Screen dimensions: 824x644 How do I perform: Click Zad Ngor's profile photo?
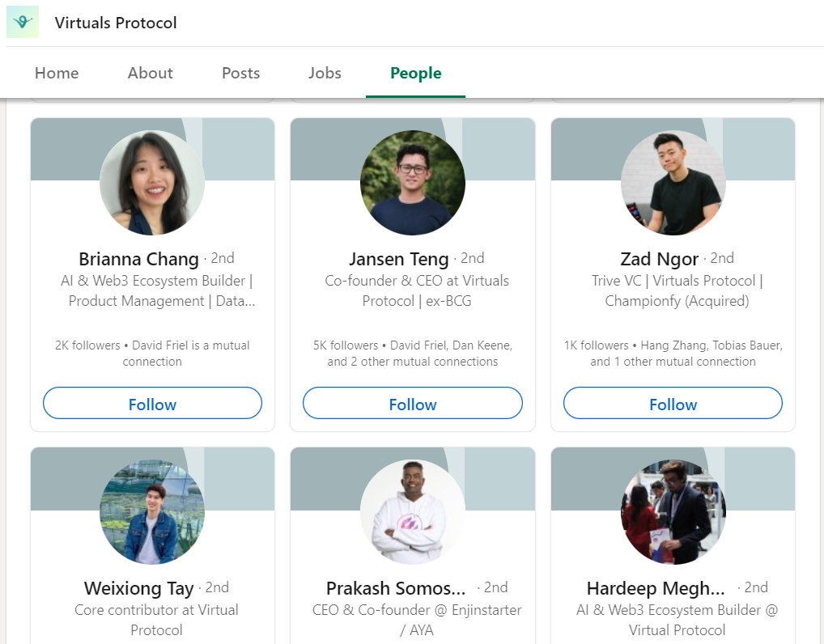pos(673,183)
